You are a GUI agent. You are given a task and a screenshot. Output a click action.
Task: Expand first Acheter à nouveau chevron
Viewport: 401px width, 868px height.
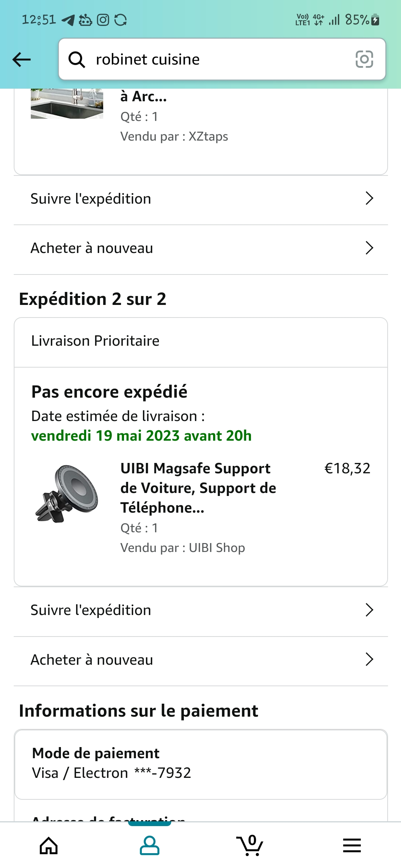click(x=369, y=248)
